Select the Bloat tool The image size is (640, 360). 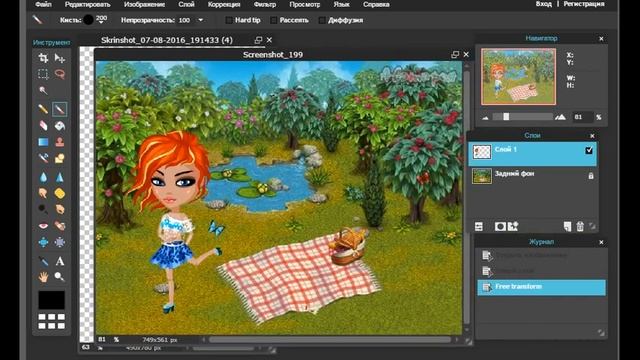click(43, 242)
